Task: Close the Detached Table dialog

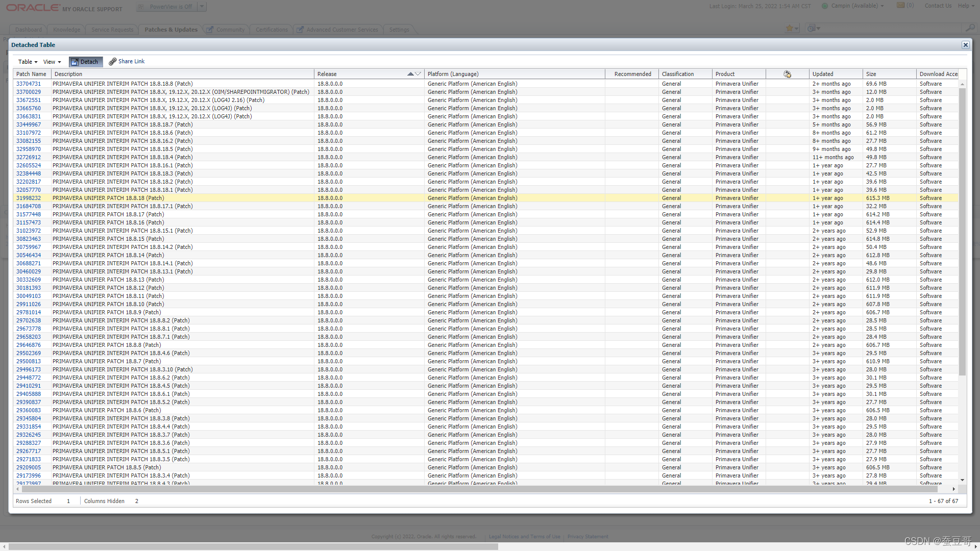Action: click(x=965, y=45)
